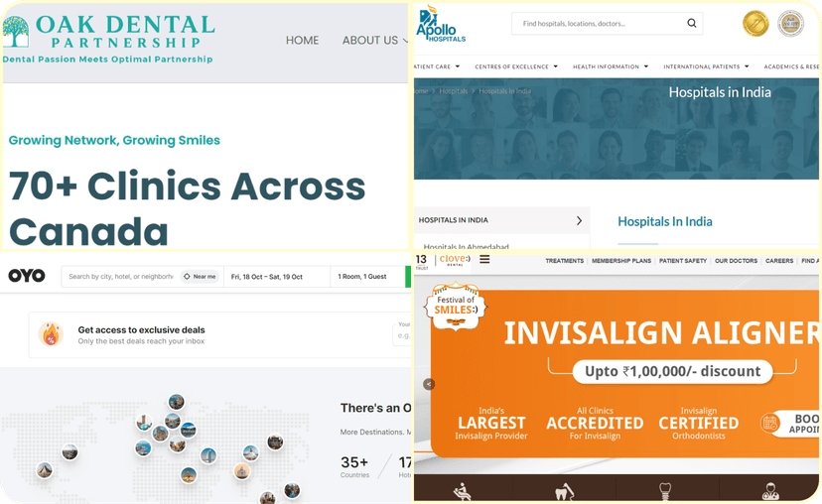The width and height of the screenshot is (822, 504).
Task: Expand the Centres of Excellence dropdown
Action: coord(515,66)
